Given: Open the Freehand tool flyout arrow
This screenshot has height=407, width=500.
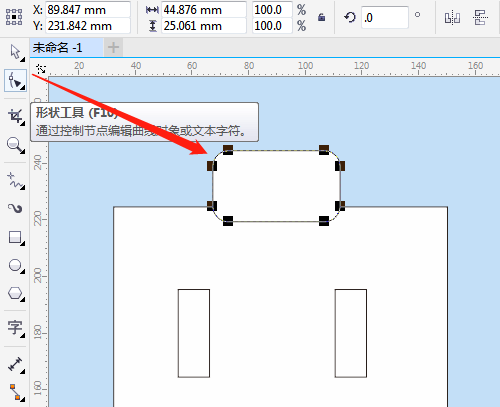Looking at the screenshot, I should (23, 188).
